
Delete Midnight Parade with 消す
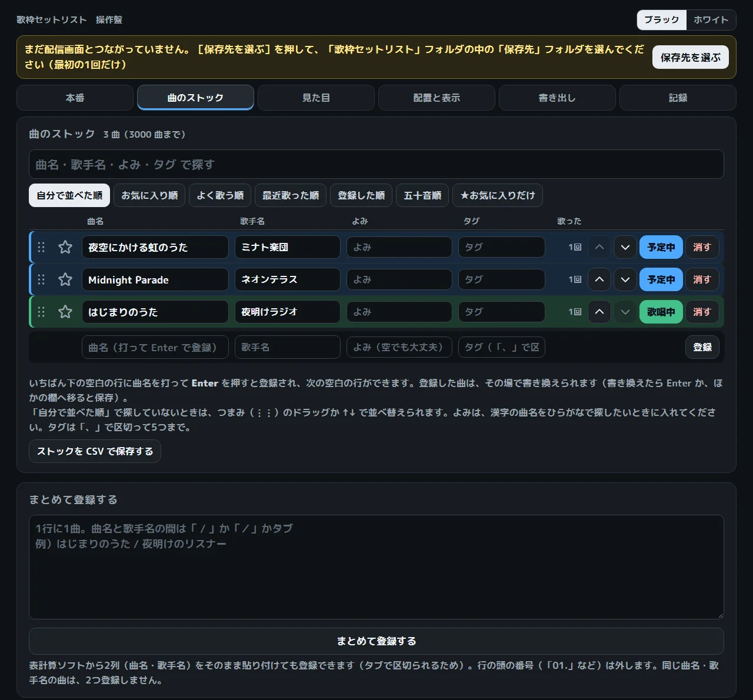(x=702, y=279)
